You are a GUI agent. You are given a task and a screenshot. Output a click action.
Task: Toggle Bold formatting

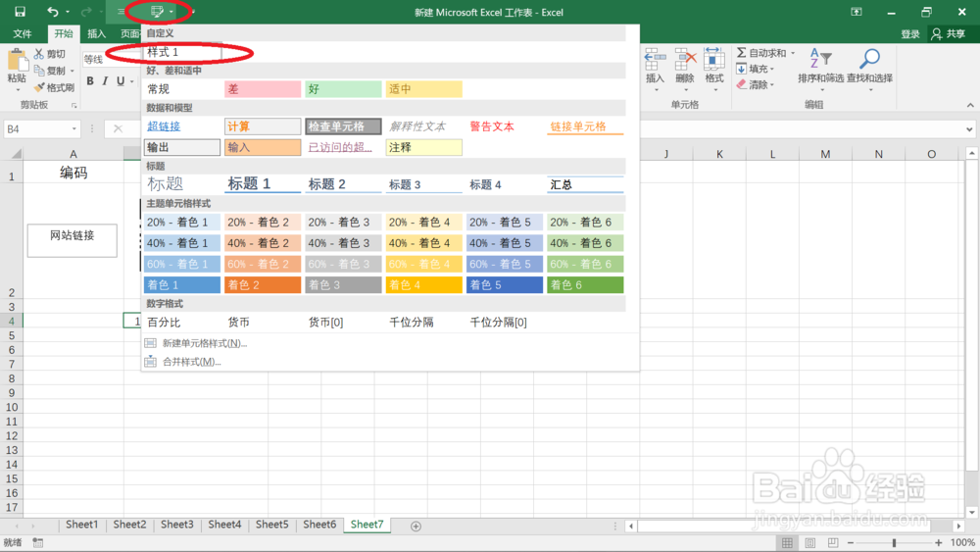(90, 80)
